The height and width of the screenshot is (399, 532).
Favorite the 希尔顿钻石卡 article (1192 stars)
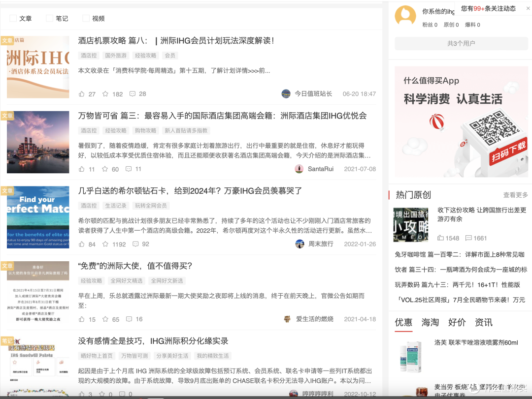[x=105, y=244]
